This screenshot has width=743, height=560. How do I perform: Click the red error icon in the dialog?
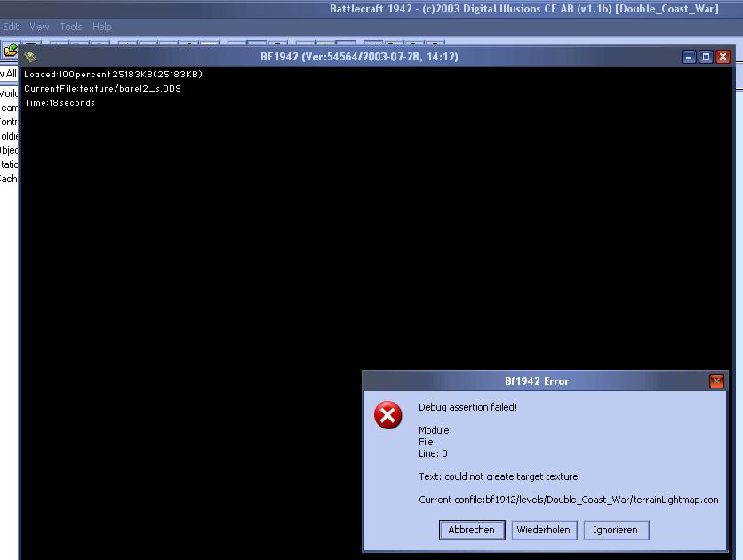click(388, 415)
